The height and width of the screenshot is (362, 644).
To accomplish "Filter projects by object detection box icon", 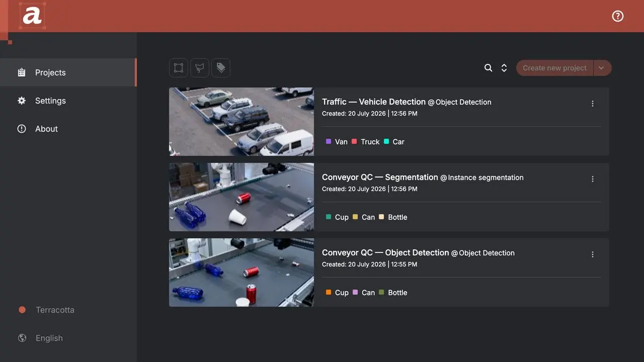I will [x=179, y=68].
